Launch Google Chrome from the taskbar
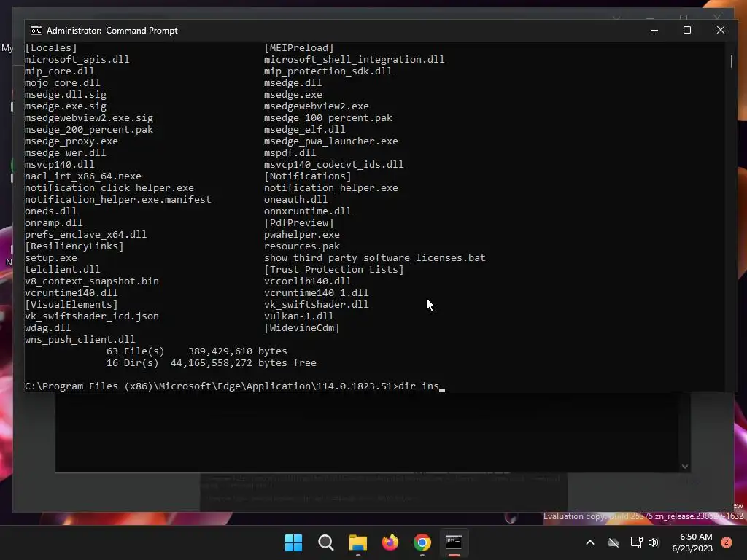This screenshot has height=560, width=747. (422, 542)
